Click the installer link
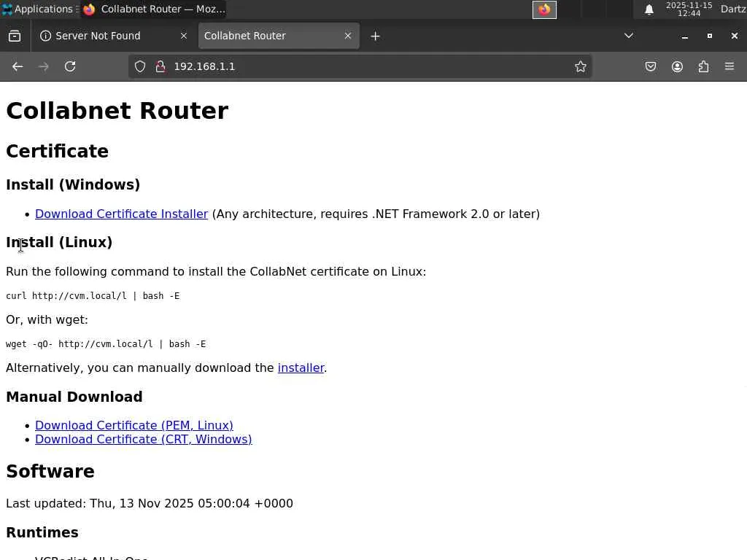This screenshot has height=560, width=747. pyautogui.click(x=301, y=367)
